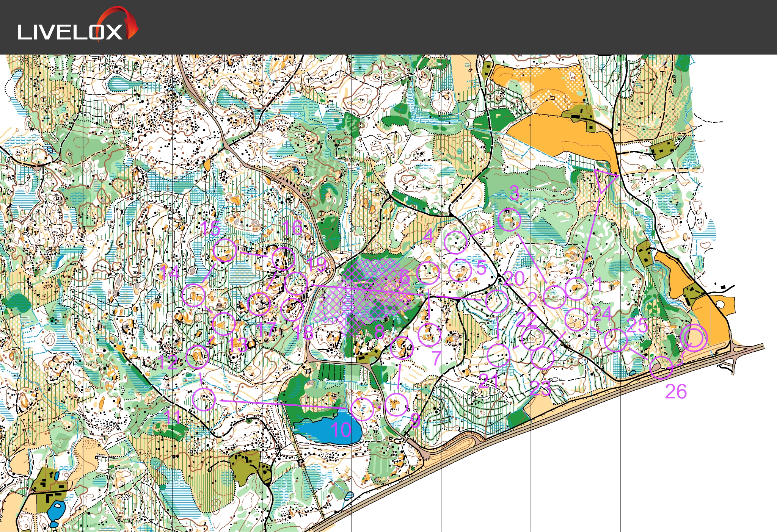The width and height of the screenshot is (777, 532).
Task: Click control circle 23 on the course
Action: (543, 358)
